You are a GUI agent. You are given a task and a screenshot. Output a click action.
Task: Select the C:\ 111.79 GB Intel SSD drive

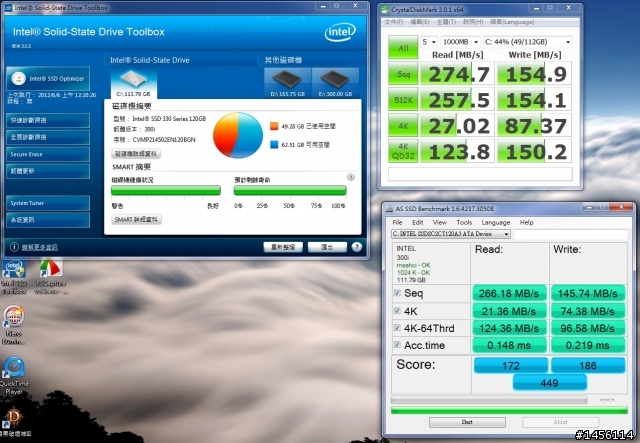[133, 83]
